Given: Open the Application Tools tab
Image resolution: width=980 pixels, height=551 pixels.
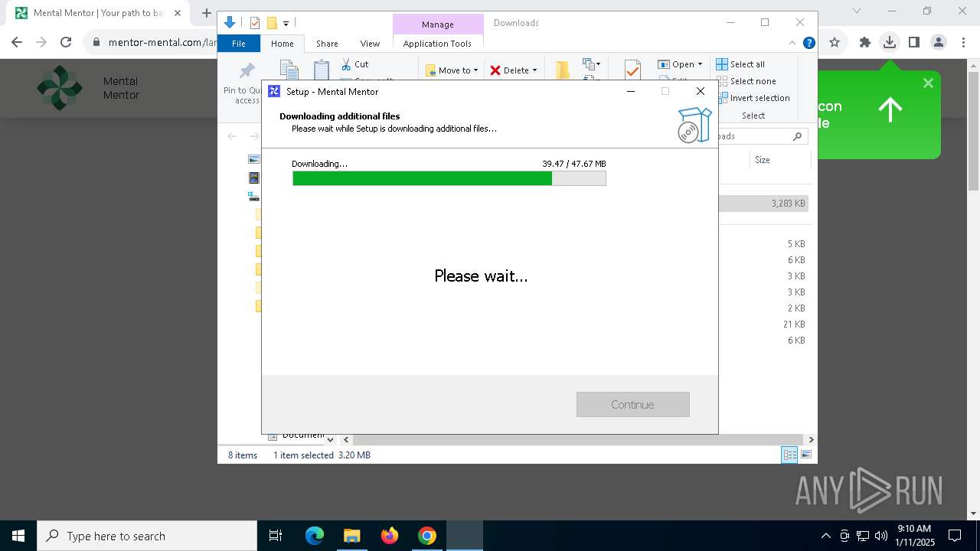Looking at the screenshot, I should click(x=437, y=44).
